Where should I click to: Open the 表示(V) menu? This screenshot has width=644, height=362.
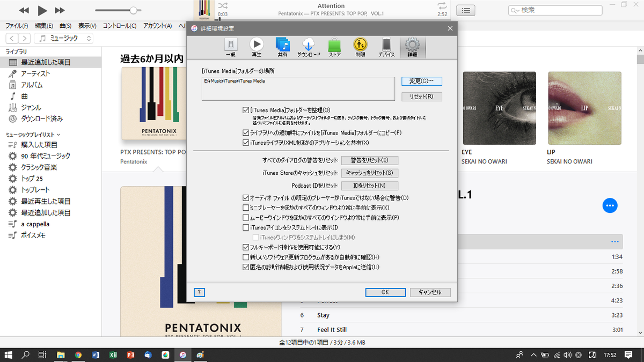click(87, 26)
